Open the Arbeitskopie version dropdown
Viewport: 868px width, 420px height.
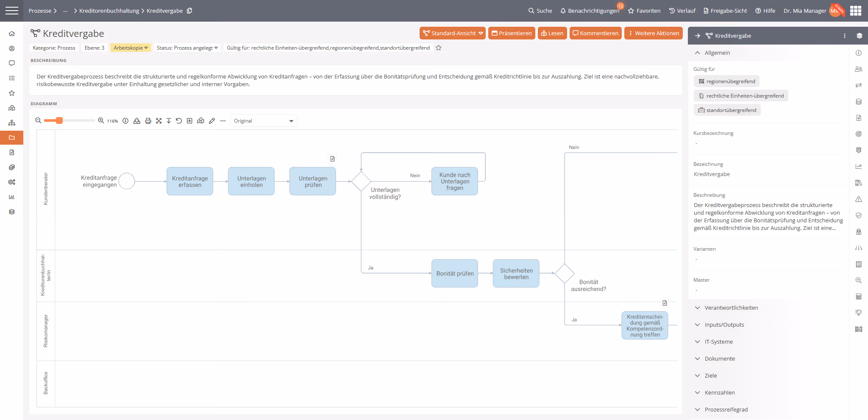click(131, 48)
